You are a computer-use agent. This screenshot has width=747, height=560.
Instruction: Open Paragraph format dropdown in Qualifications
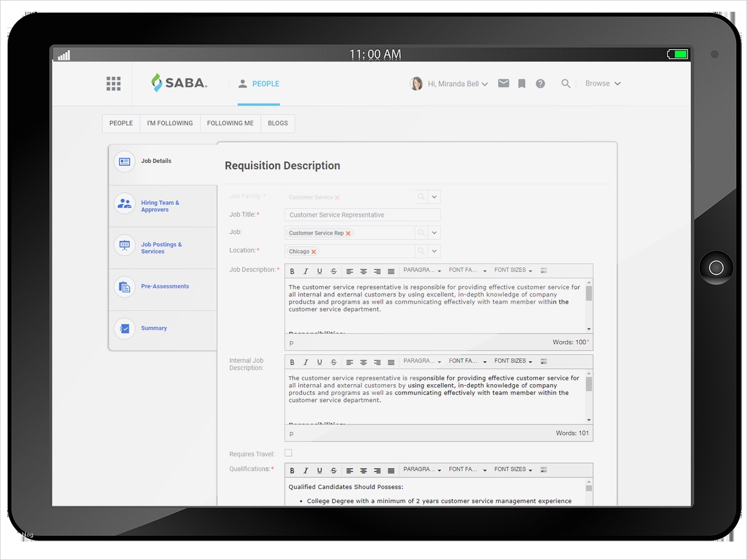point(422,470)
